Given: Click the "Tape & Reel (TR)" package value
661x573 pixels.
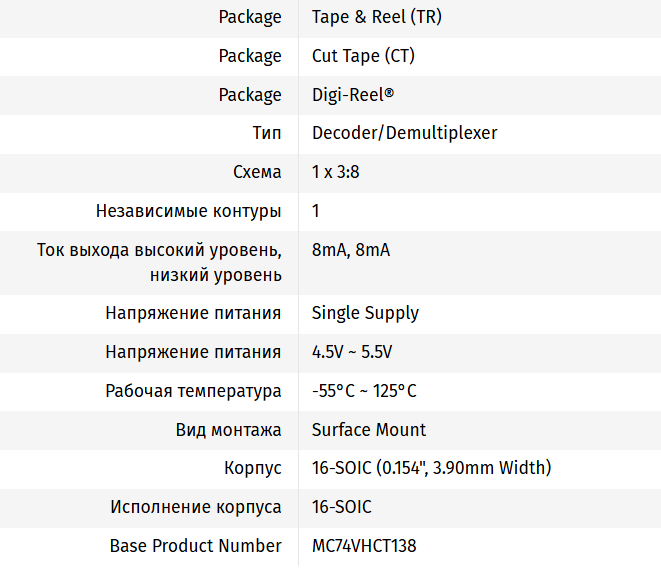Looking at the screenshot, I should 376,17.
